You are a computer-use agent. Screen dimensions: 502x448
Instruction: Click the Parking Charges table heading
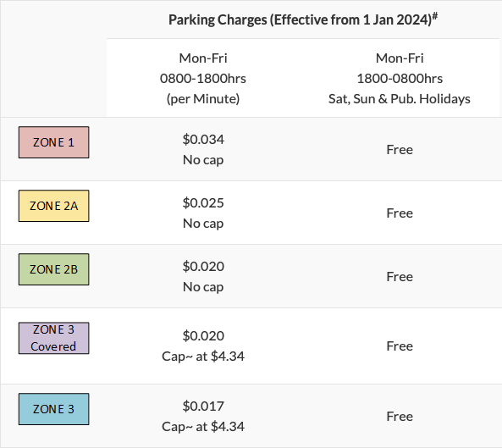click(x=303, y=19)
